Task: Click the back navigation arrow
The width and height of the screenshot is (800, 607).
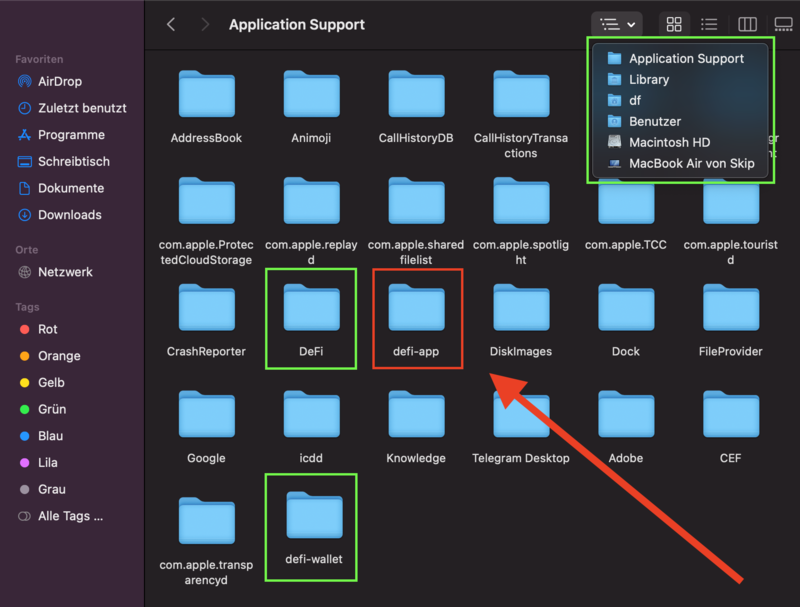Action: pyautogui.click(x=171, y=24)
